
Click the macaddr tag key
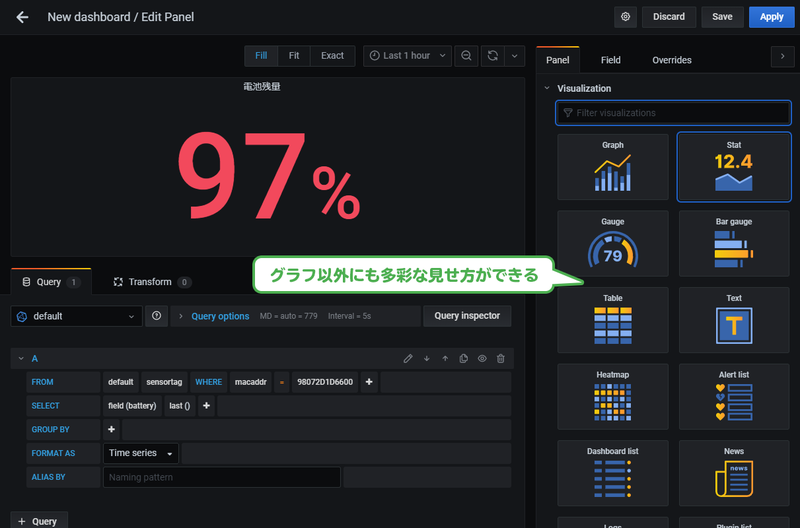pos(251,382)
